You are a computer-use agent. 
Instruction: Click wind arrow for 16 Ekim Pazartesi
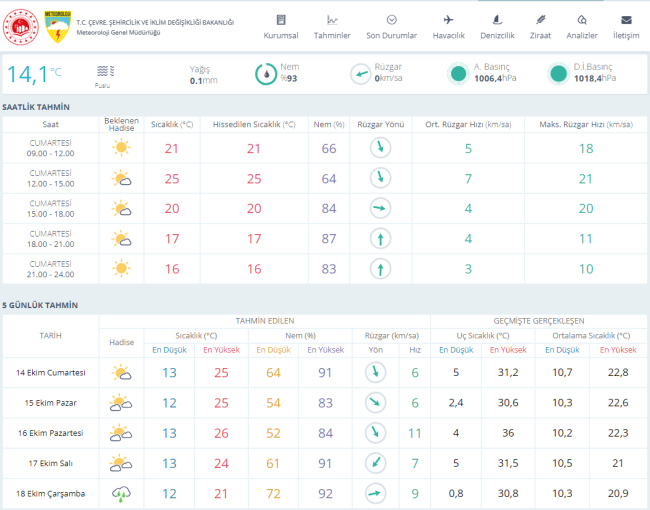coord(376,432)
